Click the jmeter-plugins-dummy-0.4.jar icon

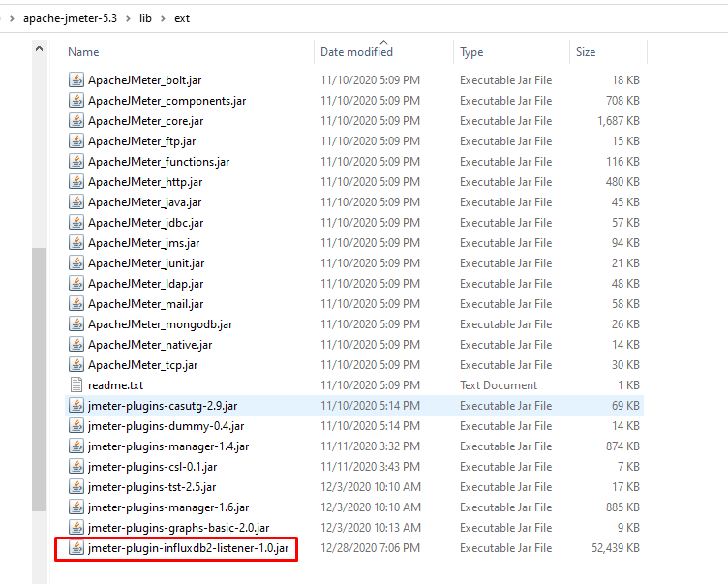click(x=76, y=426)
